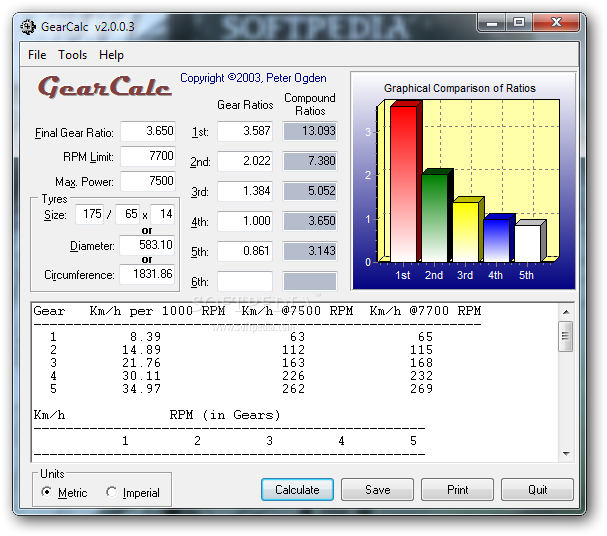Screen dimensions: 607x536
Task: Click the RPM Limit input field
Action: 148,156
